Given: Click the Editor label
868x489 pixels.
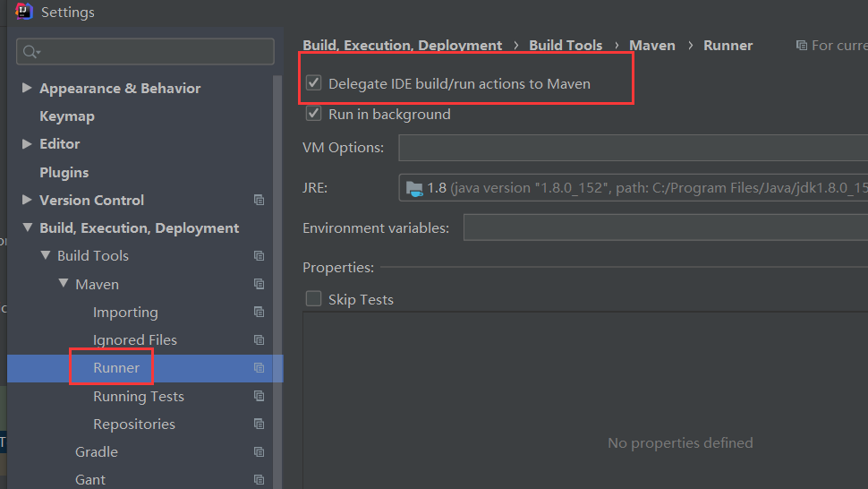Looking at the screenshot, I should (59, 144).
